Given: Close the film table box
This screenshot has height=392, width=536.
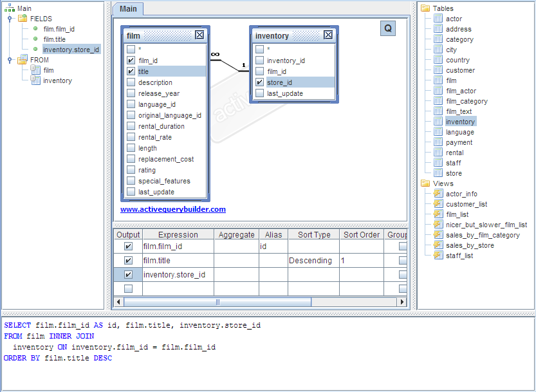Looking at the screenshot, I should pos(199,35).
